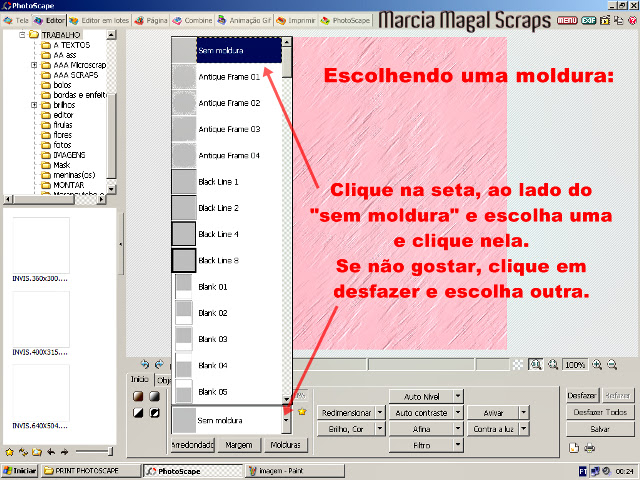Click the printer icon below Salvar
640x480 pixels.
tap(589, 448)
